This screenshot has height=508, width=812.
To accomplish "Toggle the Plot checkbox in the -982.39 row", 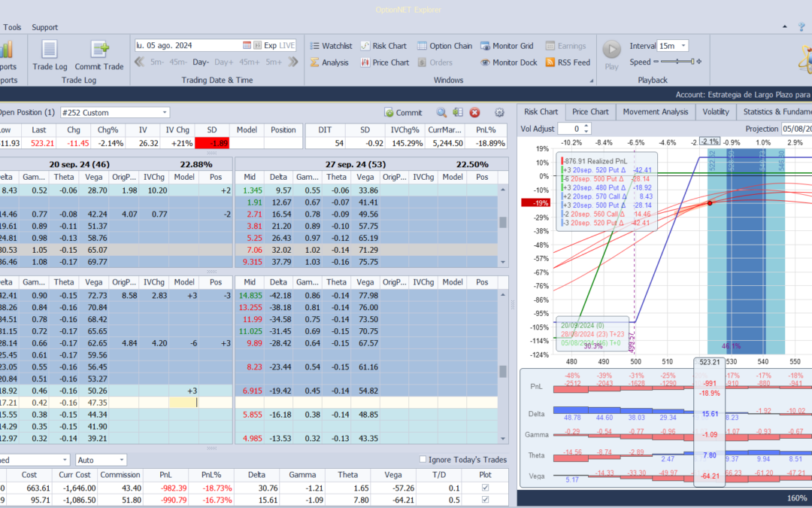I will pos(485,488).
